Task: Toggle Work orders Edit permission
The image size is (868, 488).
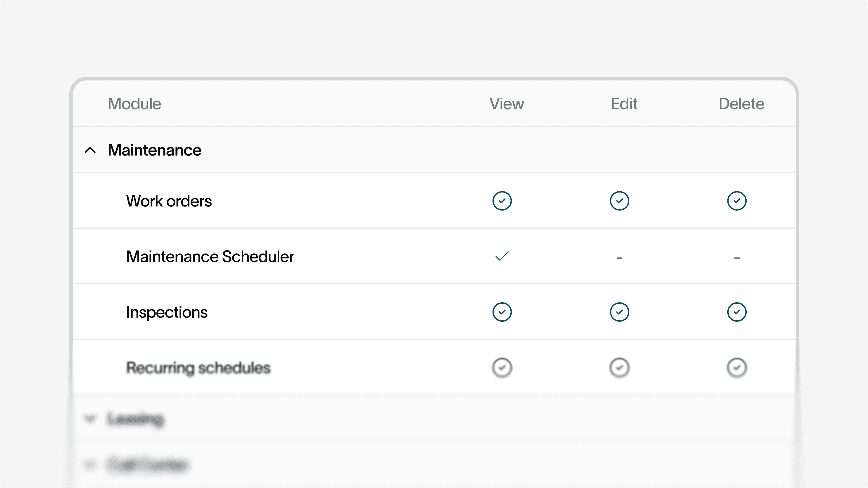Action: (x=619, y=201)
